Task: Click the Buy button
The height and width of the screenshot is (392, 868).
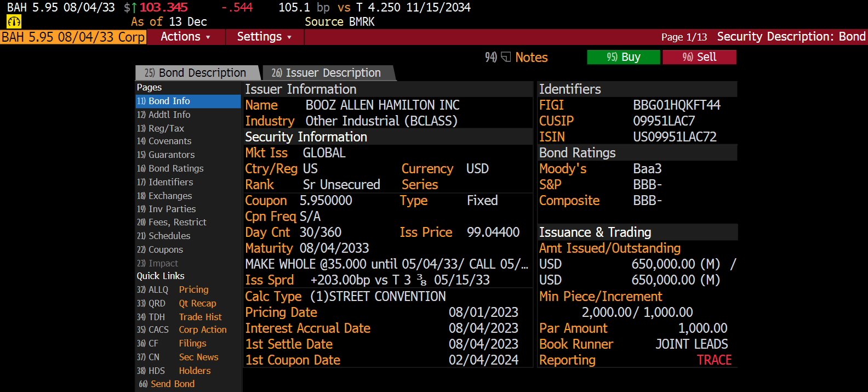Action: (x=624, y=57)
